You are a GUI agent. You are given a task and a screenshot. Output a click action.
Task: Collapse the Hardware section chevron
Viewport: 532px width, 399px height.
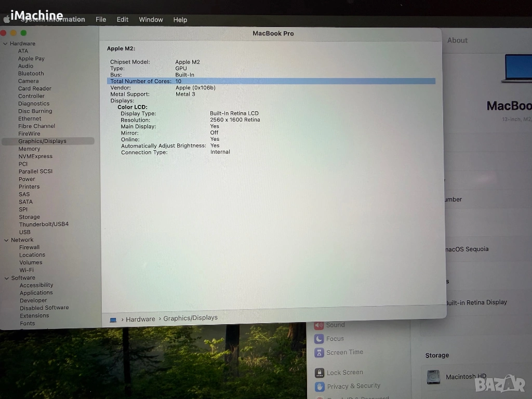coord(5,44)
